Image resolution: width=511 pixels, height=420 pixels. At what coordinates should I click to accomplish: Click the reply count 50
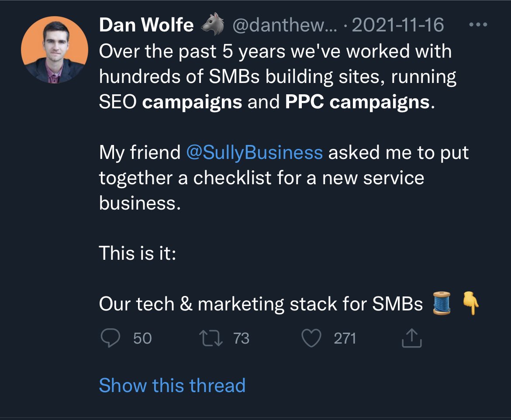142,338
